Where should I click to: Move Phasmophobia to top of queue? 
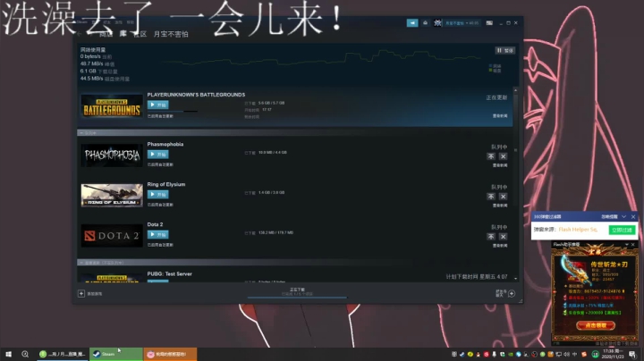click(x=491, y=156)
